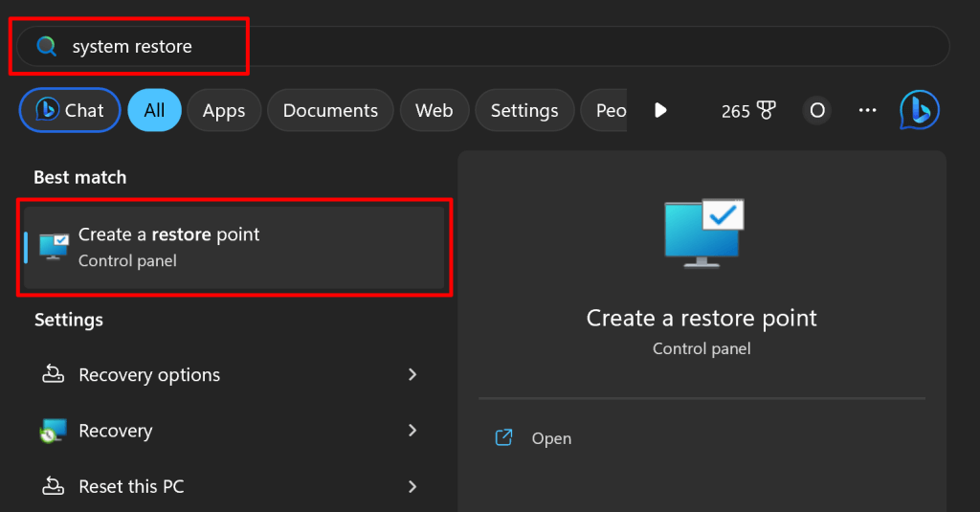The width and height of the screenshot is (980, 512).
Task: Select the All filter tab
Action: 154,110
